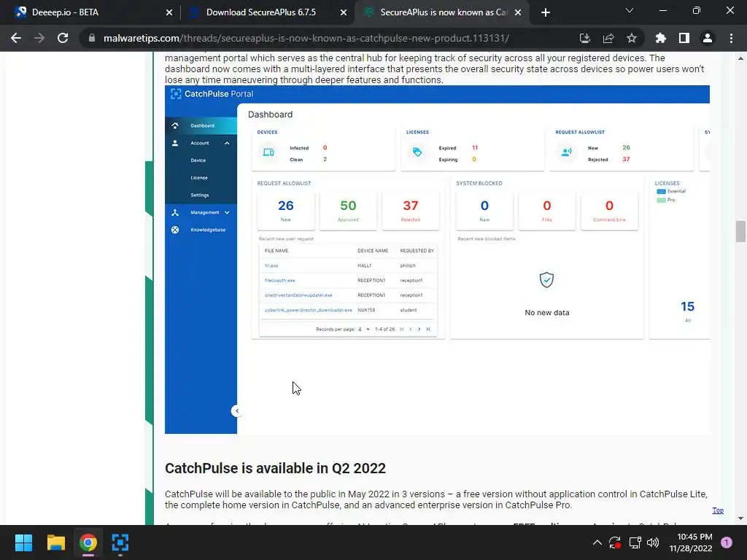Open Device under Account
The width and height of the screenshot is (747, 560).
(198, 160)
